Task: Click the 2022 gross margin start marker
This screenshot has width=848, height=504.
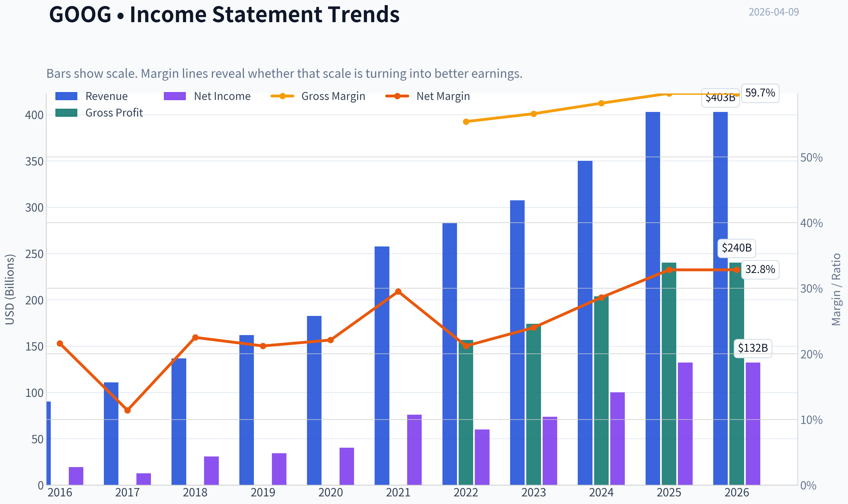Action: click(x=466, y=122)
